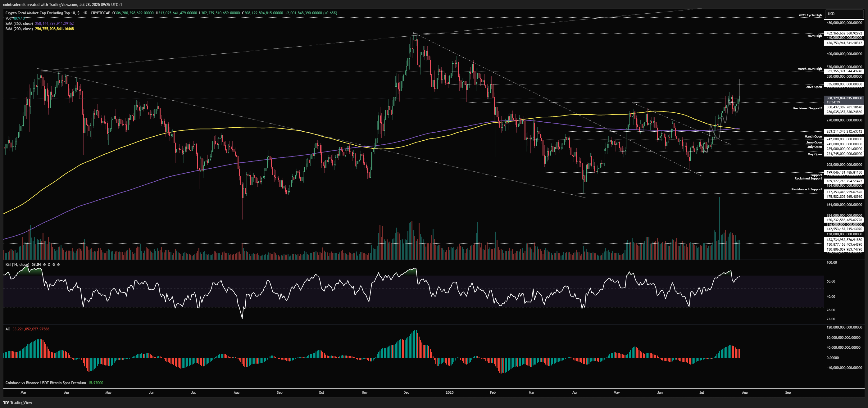Click the 2021 Cycle High level label
This screenshot has height=408, width=868.
(810, 15)
